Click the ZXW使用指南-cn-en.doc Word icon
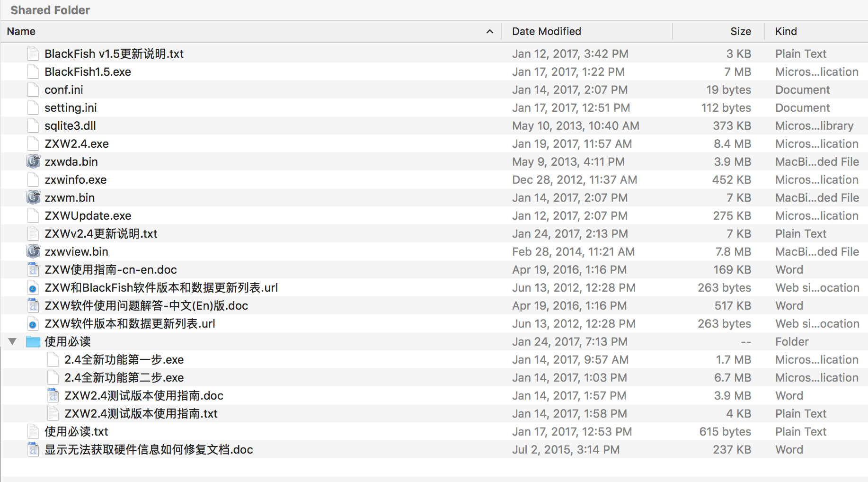Viewport: 868px width, 482px height. pyautogui.click(x=33, y=269)
